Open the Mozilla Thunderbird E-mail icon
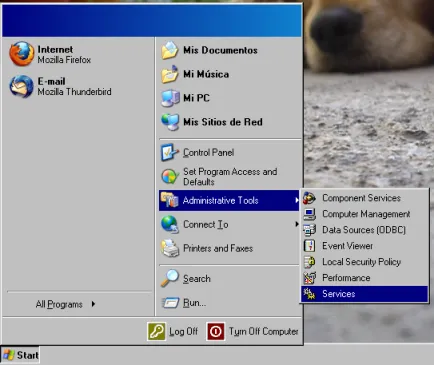 [x=21, y=86]
